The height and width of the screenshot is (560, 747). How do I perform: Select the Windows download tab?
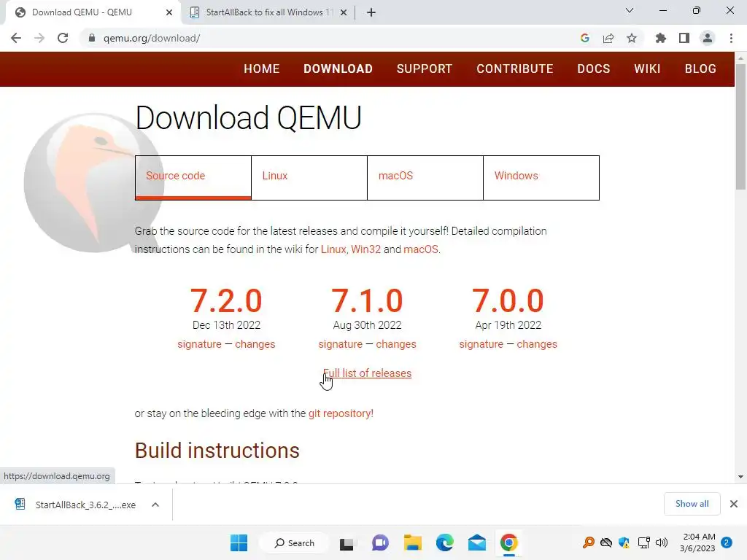click(541, 178)
